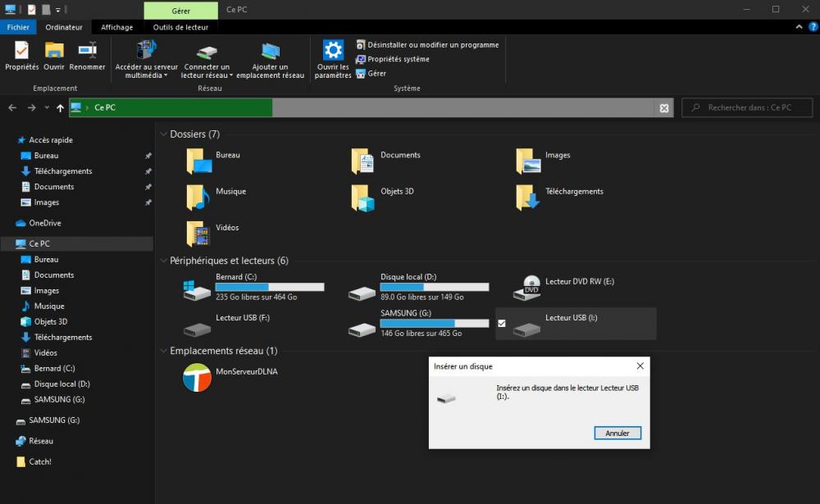Click the Annuler button in dialog
The width and height of the screenshot is (820, 504).
tap(617, 433)
